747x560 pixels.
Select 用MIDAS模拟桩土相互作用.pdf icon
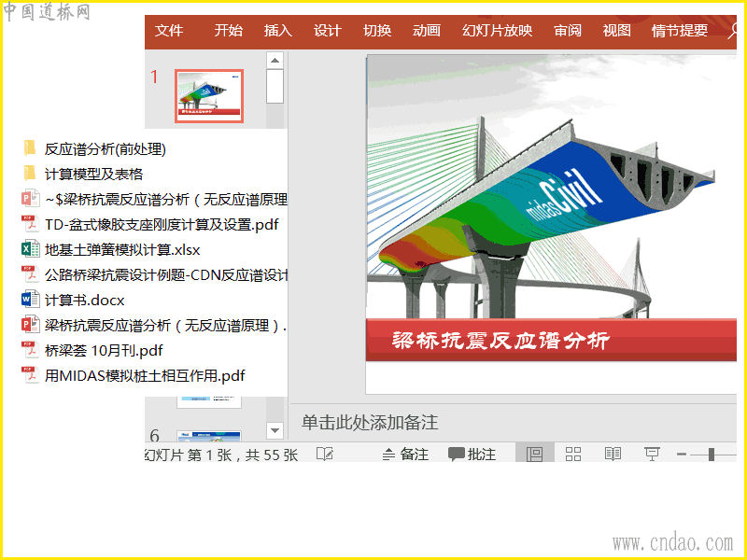click(x=30, y=375)
